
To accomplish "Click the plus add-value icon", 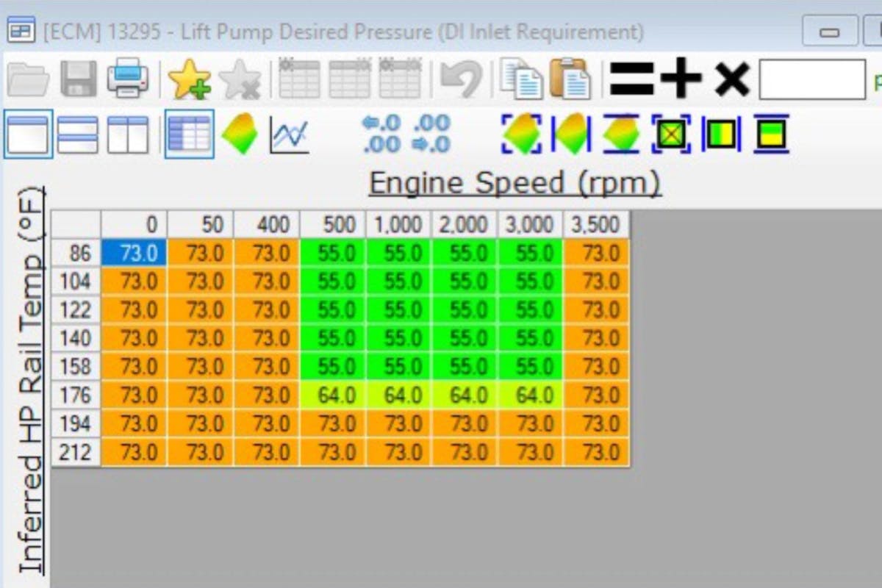I will (681, 79).
